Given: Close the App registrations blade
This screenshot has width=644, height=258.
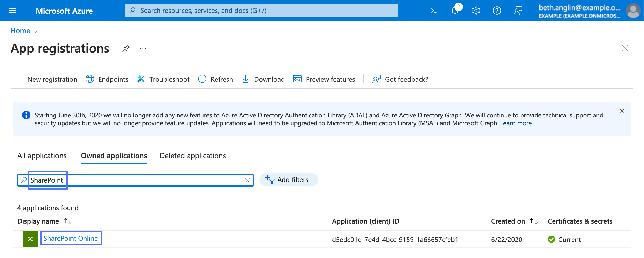Looking at the screenshot, I should point(625,48).
